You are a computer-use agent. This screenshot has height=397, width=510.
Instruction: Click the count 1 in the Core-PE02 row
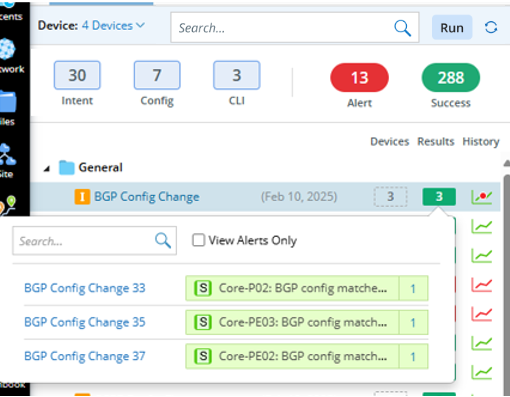point(413,357)
